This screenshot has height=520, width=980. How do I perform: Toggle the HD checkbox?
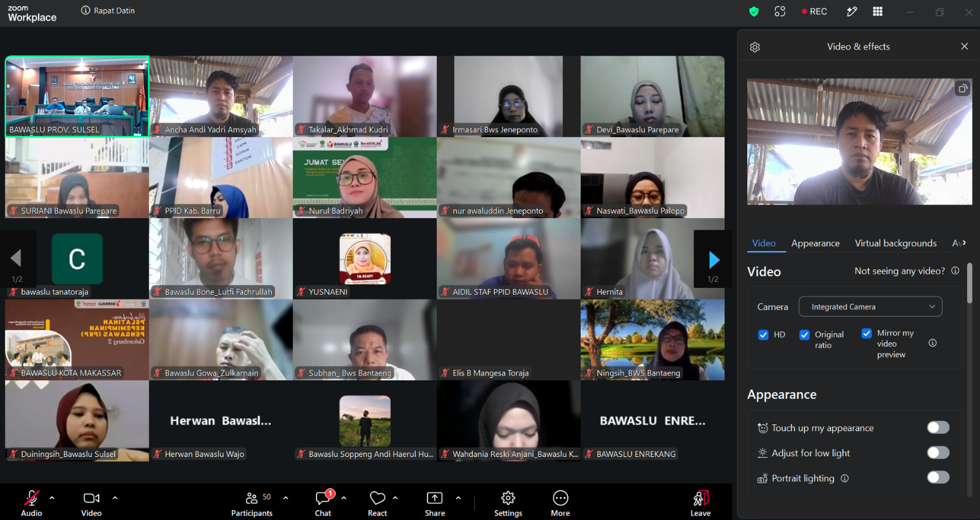[763, 334]
